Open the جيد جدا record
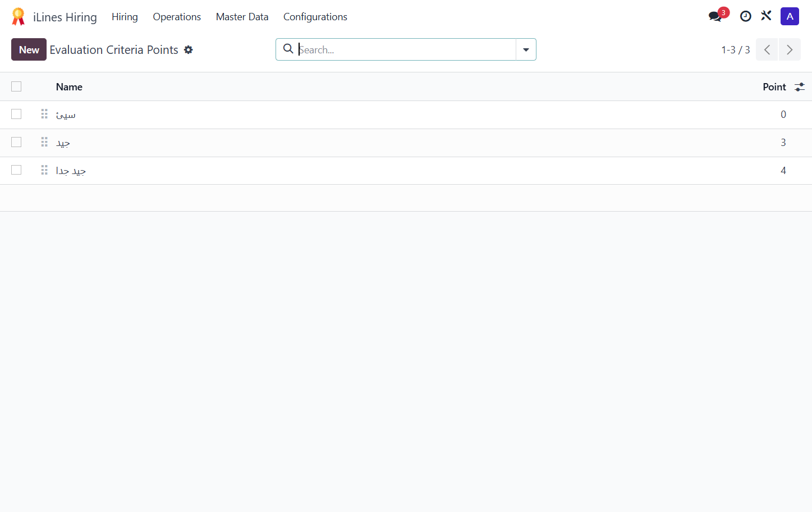The image size is (812, 512). 71,171
